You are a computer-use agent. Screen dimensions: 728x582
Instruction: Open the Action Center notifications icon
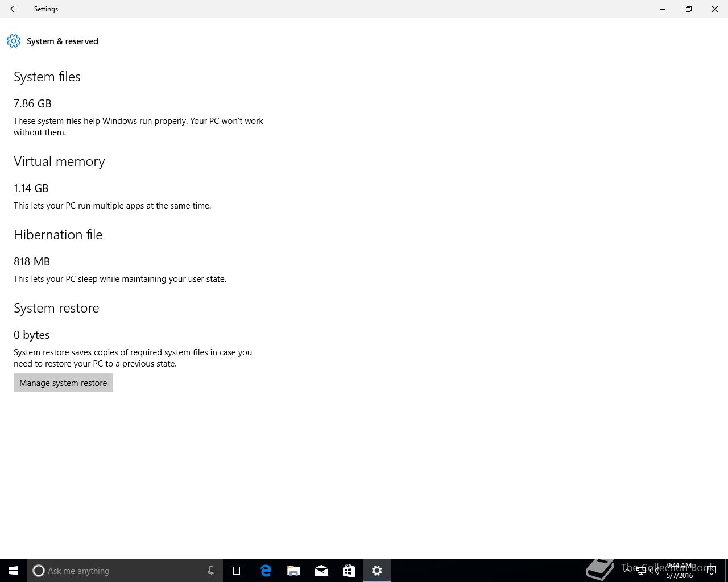(711, 571)
